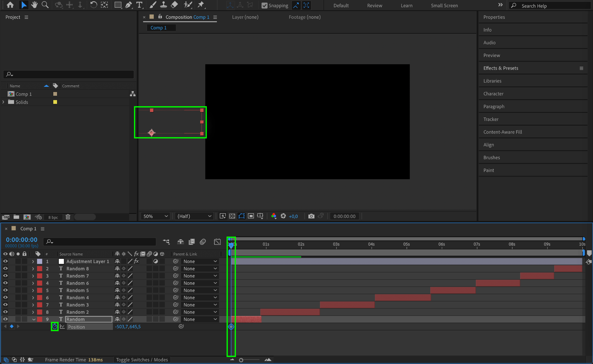Click the -503,7,645,5 position value
This screenshot has width=593, height=364.
pyautogui.click(x=128, y=327)
